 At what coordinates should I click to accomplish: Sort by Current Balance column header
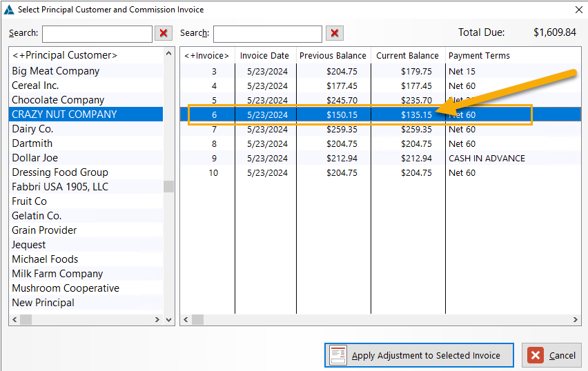coord(408,55)
